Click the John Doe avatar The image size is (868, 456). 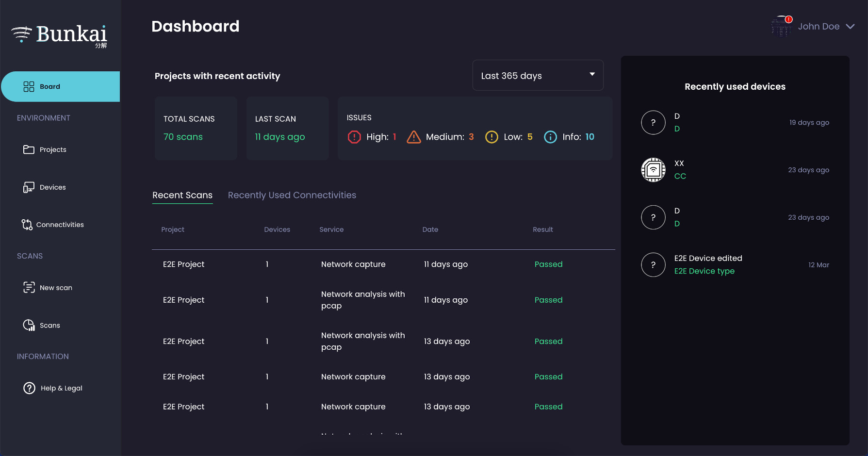tap(781, 27)
